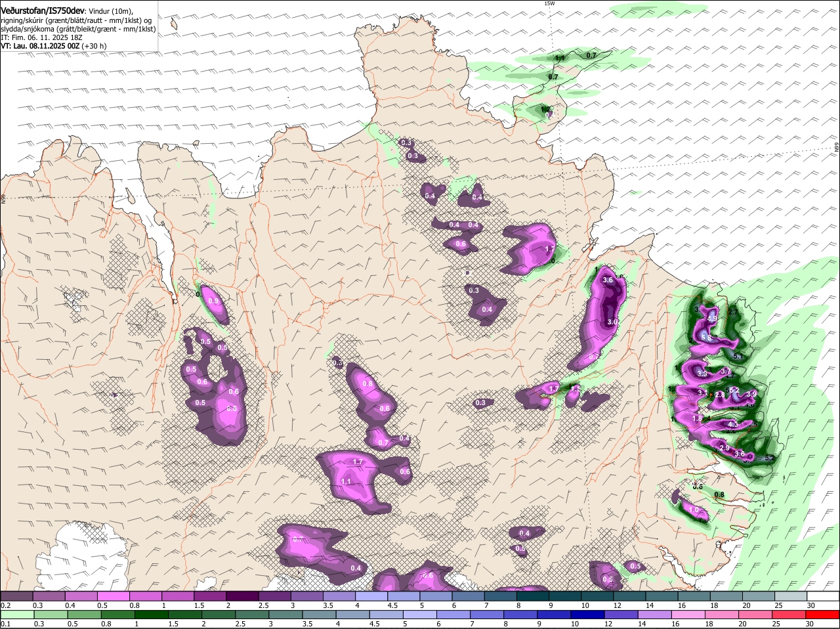The image size is (840, 629).
Task: Pick snow scale swatch between 9 and 10
Action: (x=564, y=596)
